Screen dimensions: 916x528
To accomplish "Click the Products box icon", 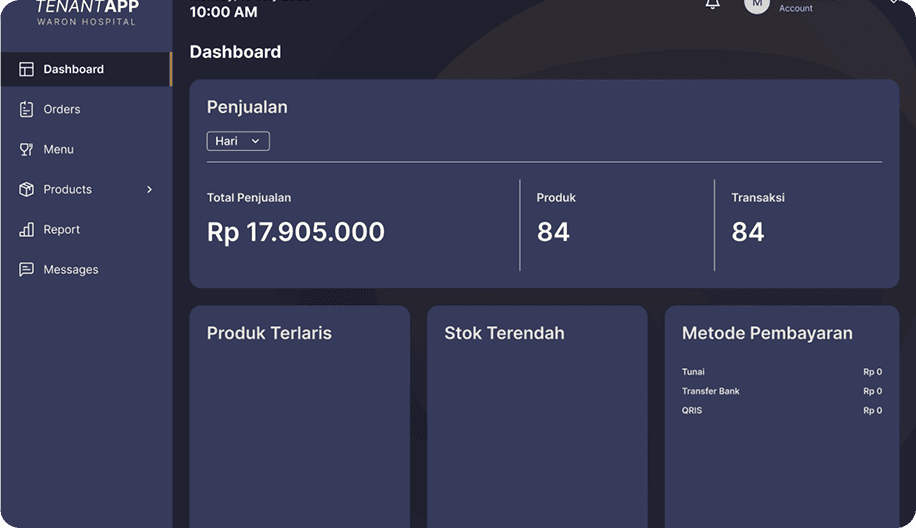I will click(x=27, y=189).
